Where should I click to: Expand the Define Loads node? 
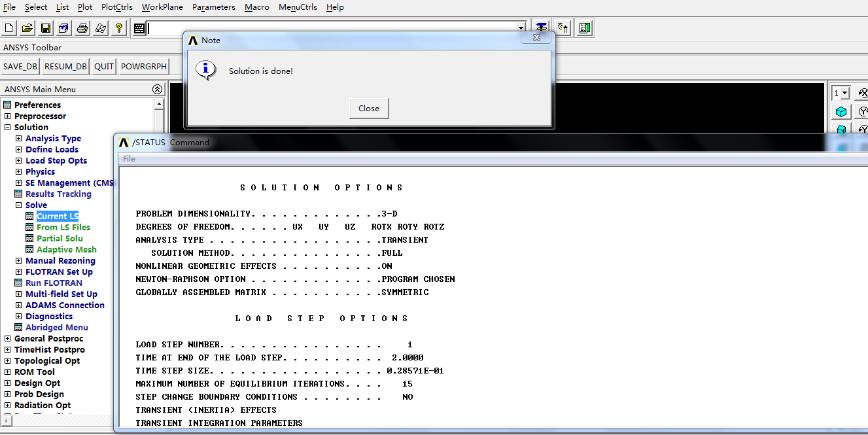click(18, 149)
